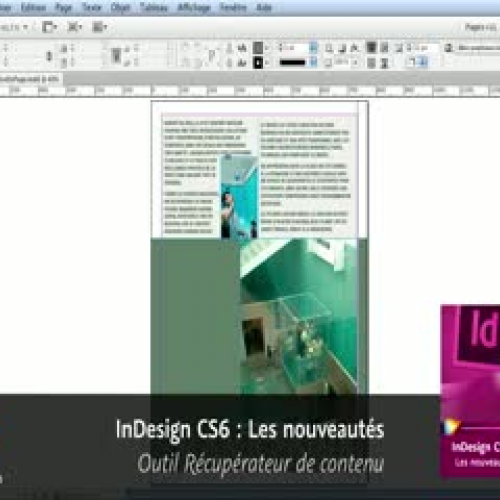Open the Affichage menu
The image size is (500, 500).
(194, 7)
